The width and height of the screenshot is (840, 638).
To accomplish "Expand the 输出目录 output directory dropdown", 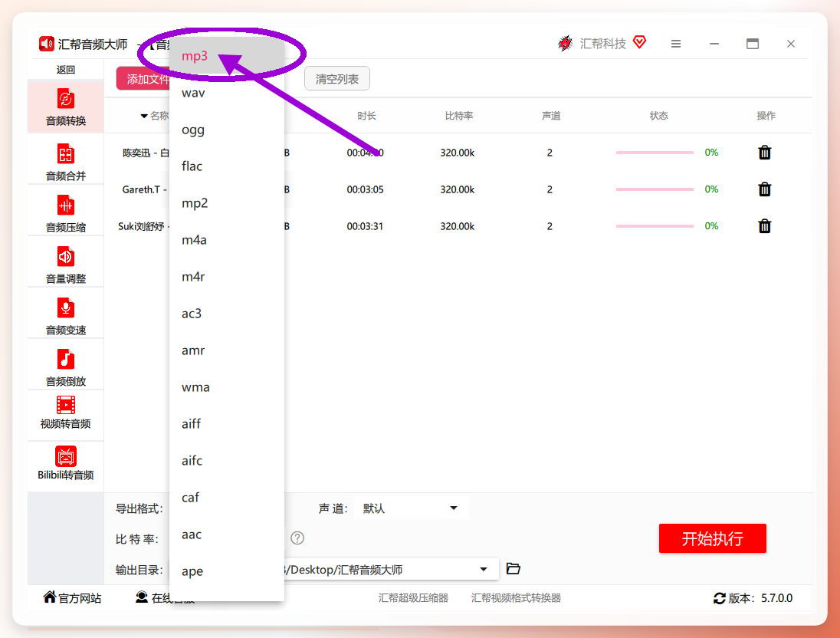I will 483,570.
